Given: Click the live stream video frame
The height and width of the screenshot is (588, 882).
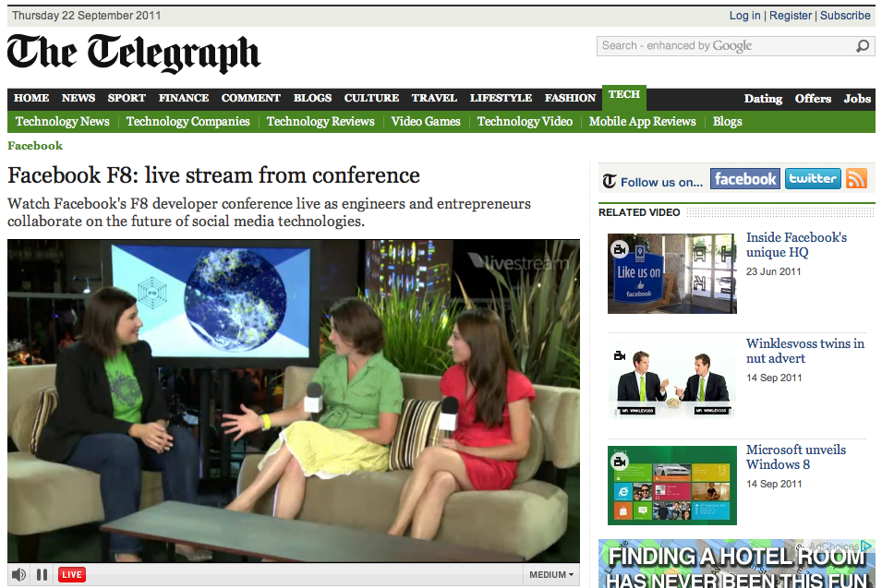Looking at the screenshot, I should pyautogui.click(x=294, y=401).
